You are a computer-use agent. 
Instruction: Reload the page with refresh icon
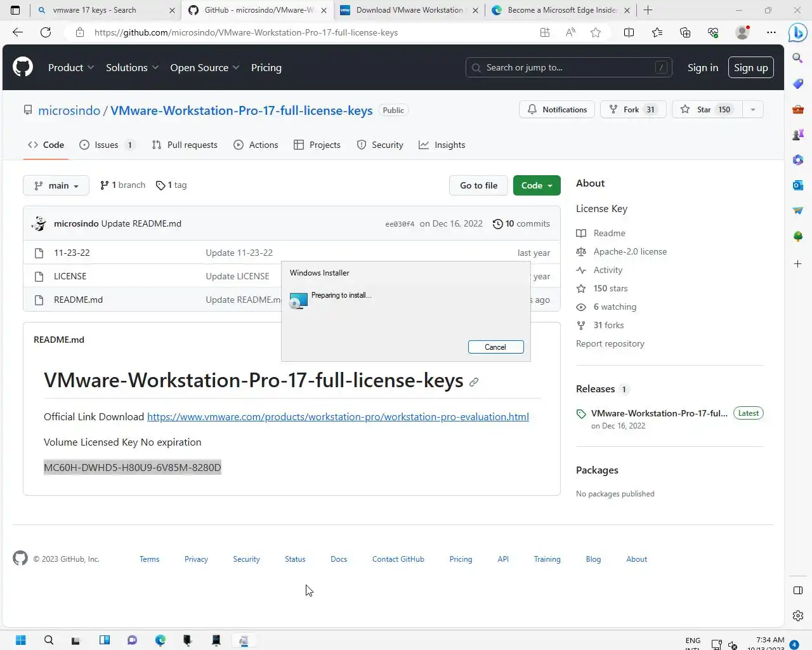coord(46,32)
